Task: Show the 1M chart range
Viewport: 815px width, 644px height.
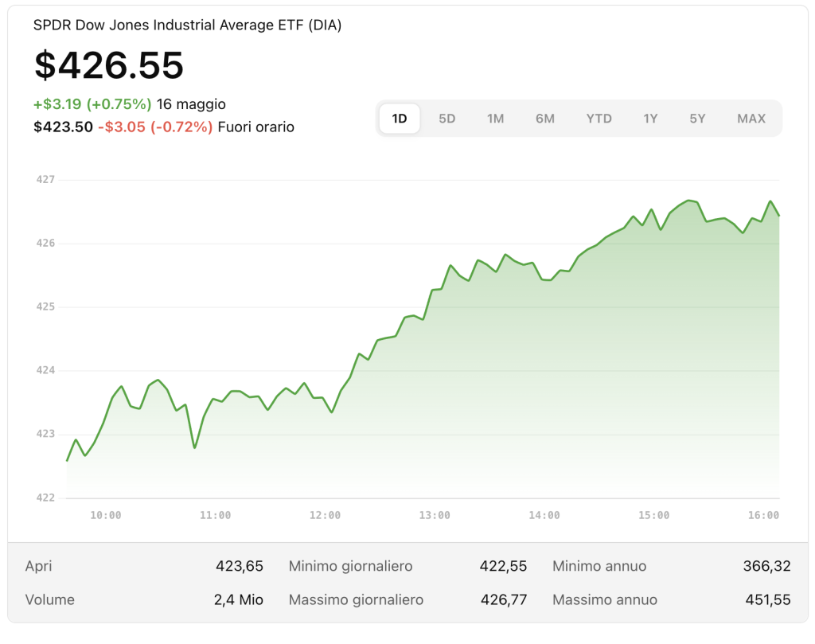Action: pyautogui.click(x=495, y=119)
